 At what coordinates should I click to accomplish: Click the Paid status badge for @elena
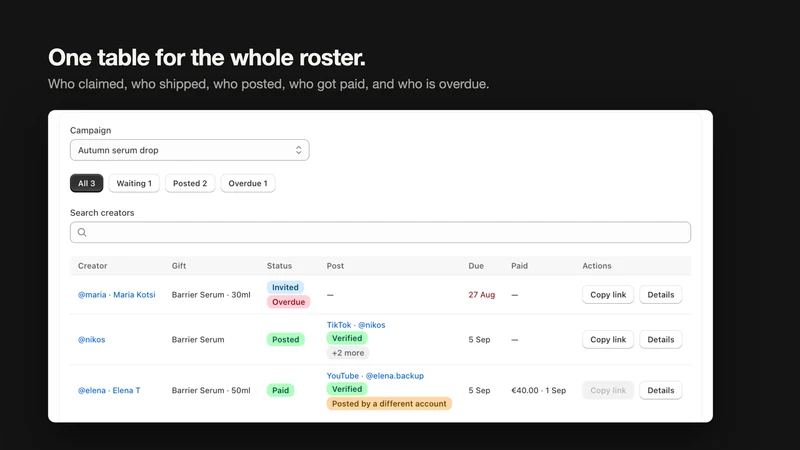tap(280, 390)
